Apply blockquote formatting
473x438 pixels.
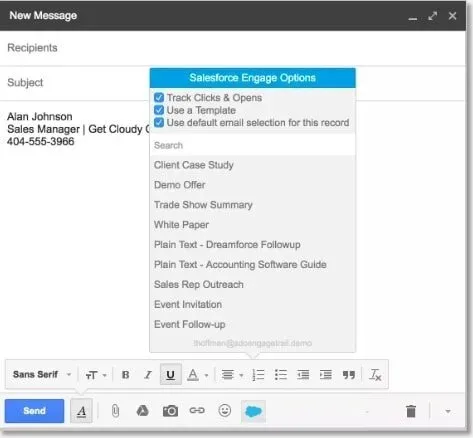349,375
